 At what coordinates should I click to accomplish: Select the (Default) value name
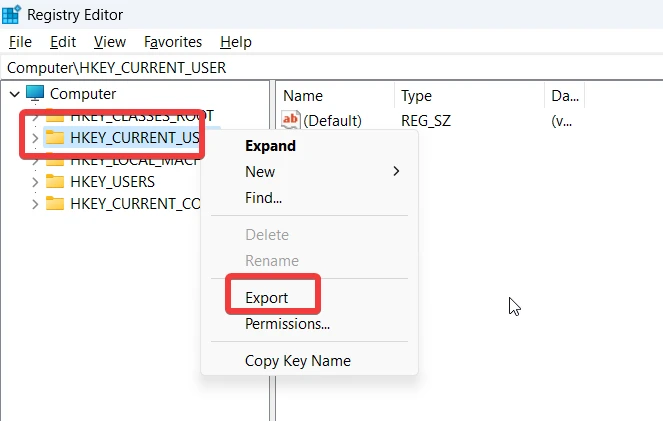333,121
